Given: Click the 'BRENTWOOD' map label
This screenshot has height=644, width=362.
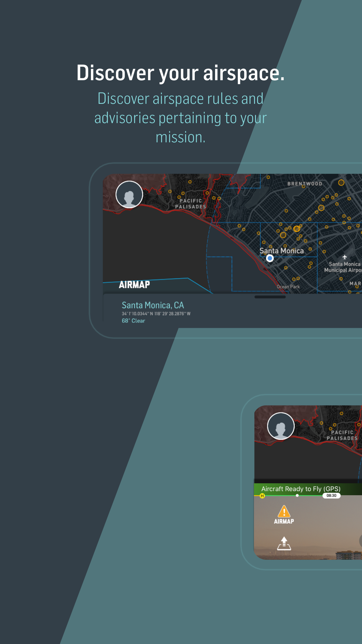Looking at the screenshot, I should (305, 184).
